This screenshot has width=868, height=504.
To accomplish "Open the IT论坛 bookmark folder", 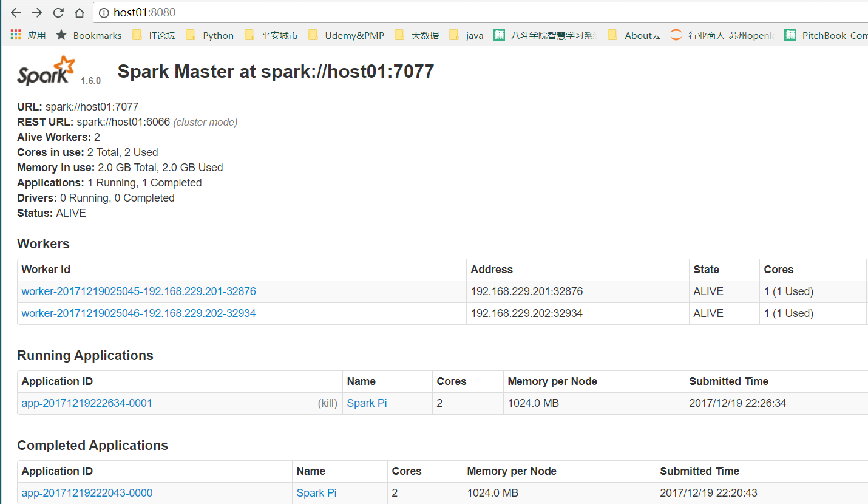I will tap(154, 35).
